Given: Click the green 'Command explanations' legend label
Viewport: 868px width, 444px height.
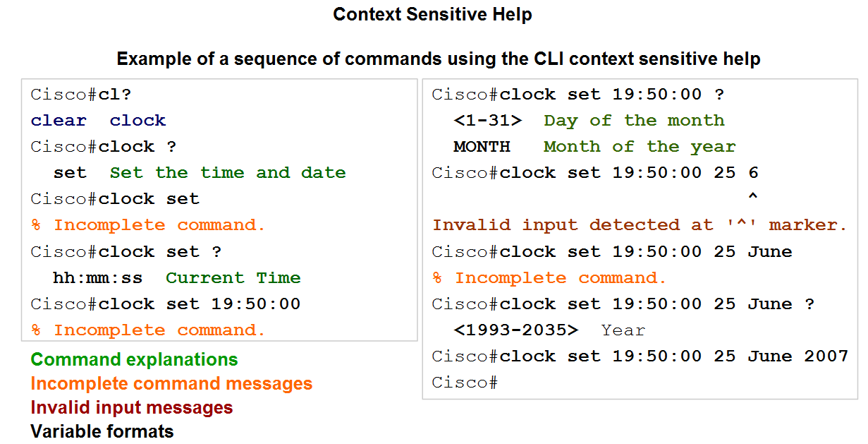Looking at the screenshot, I should pos(134,360).
